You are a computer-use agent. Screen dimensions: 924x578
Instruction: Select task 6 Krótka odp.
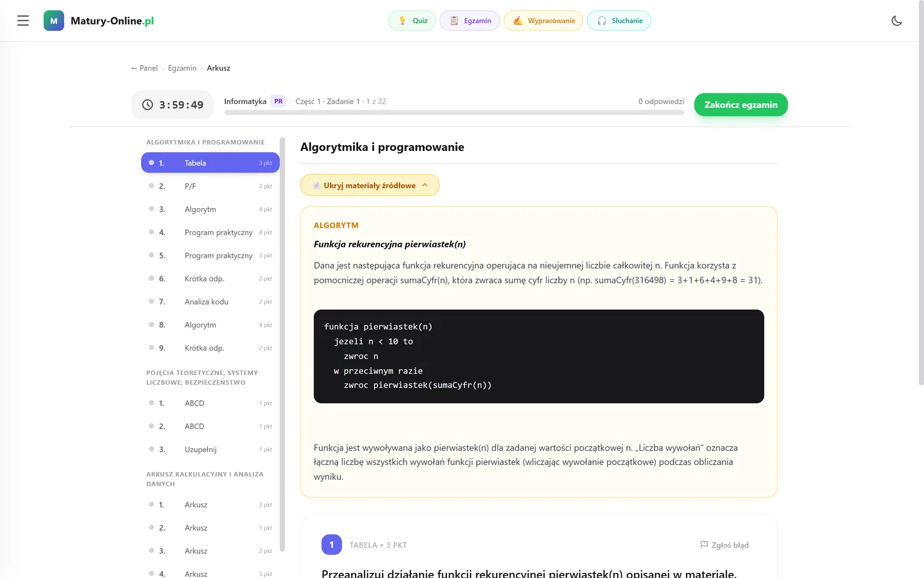[x=210, y=279]
